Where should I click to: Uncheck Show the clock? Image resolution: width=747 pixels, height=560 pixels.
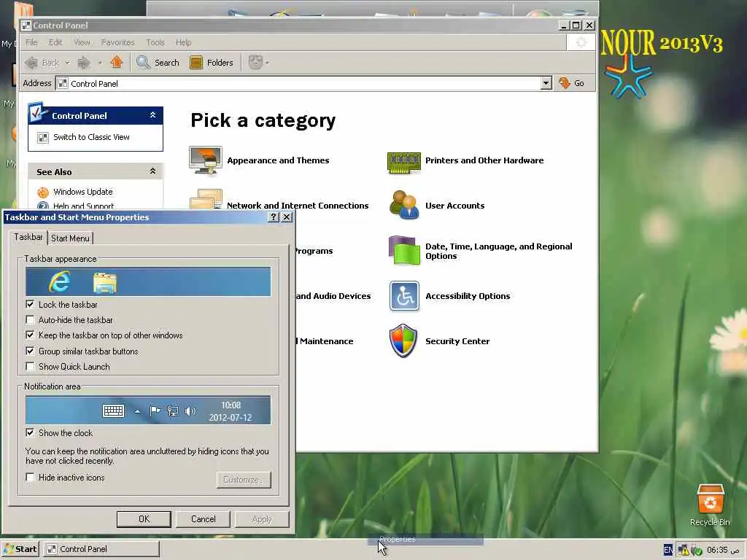[30, 432]
